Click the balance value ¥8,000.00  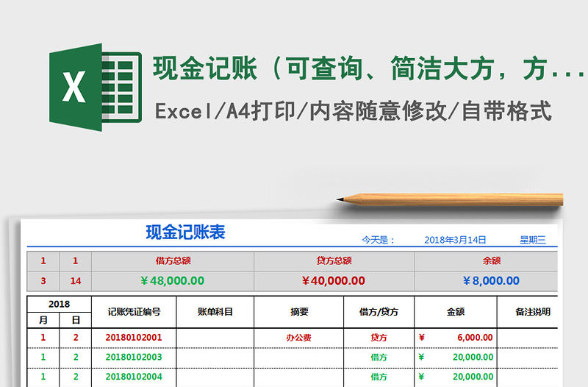tap(491, 281)
